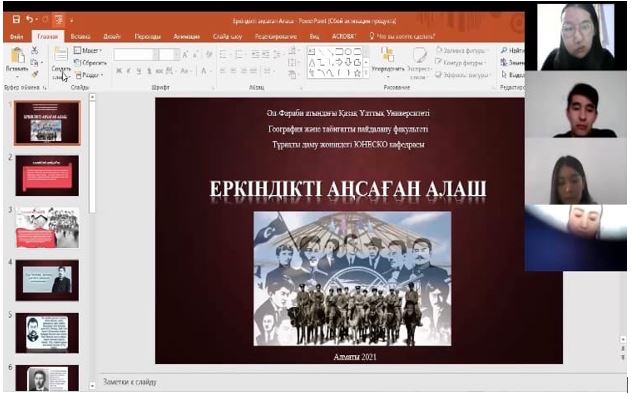Image resolution: width=631 pixels, height=394 pixels.
Task: Open the font name combo box
Action: pos(136,55)
